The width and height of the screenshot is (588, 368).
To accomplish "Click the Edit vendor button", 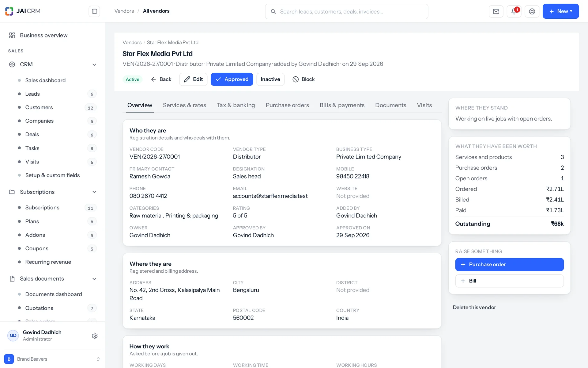I will click(193, 79).
